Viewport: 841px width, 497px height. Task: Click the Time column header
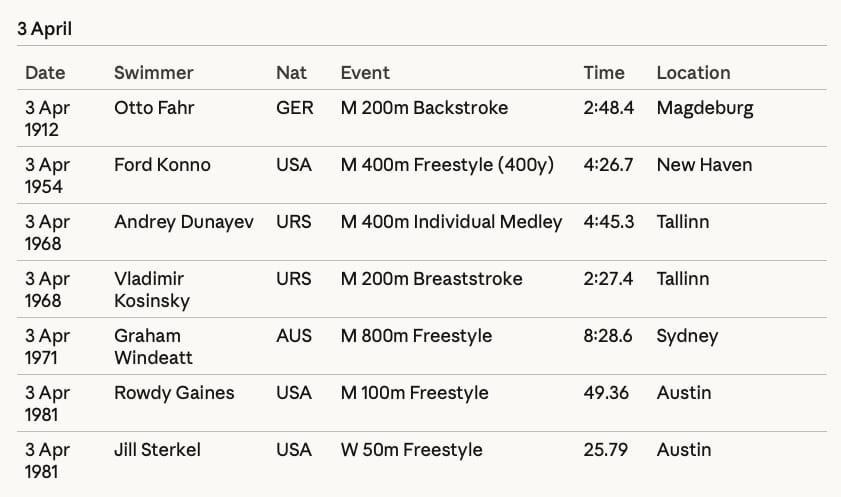604,73
